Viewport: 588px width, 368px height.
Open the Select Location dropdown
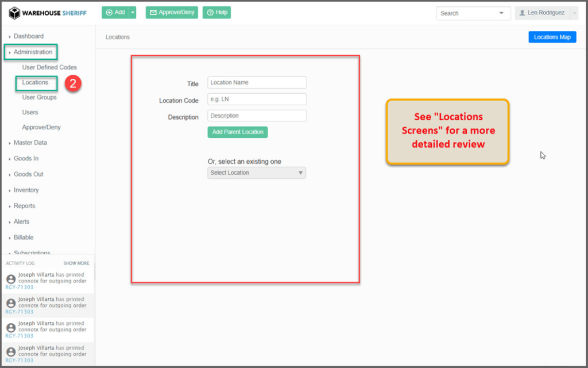[257, 172]
